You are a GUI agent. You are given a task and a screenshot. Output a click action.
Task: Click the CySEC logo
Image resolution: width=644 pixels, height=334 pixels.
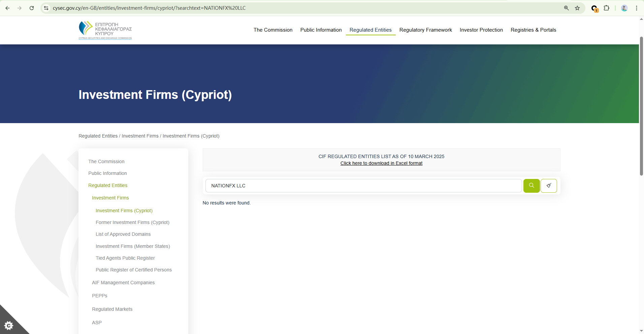(x=105, y=30)
